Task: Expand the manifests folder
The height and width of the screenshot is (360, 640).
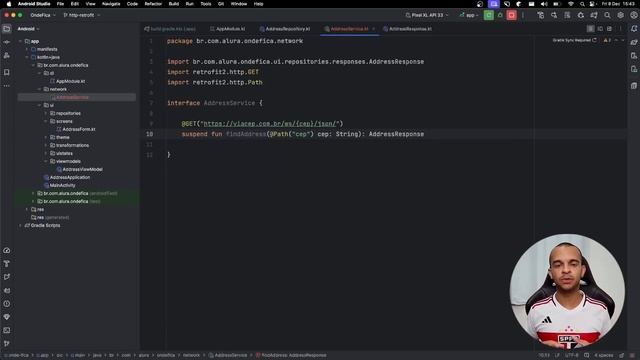Action: [27, 49]
